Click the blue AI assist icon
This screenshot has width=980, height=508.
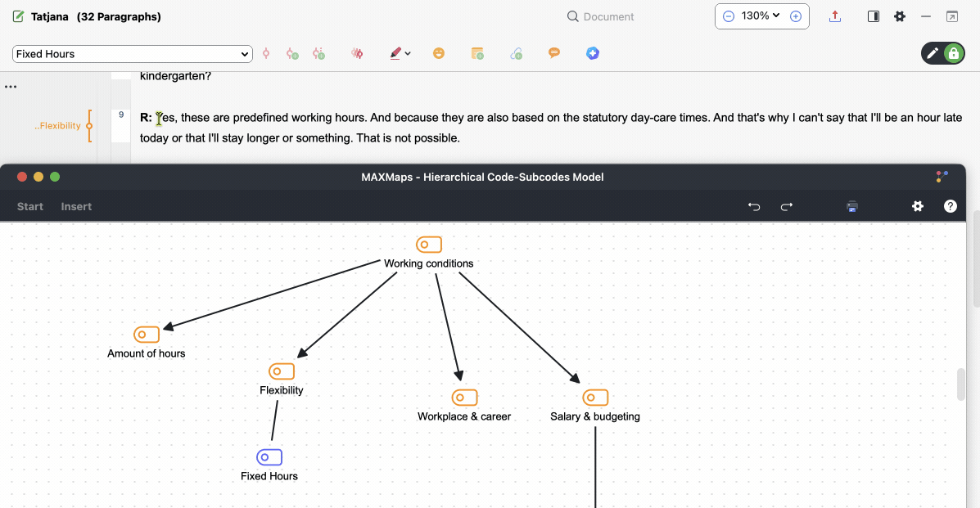pyautogui.click(x=593, y=53)
